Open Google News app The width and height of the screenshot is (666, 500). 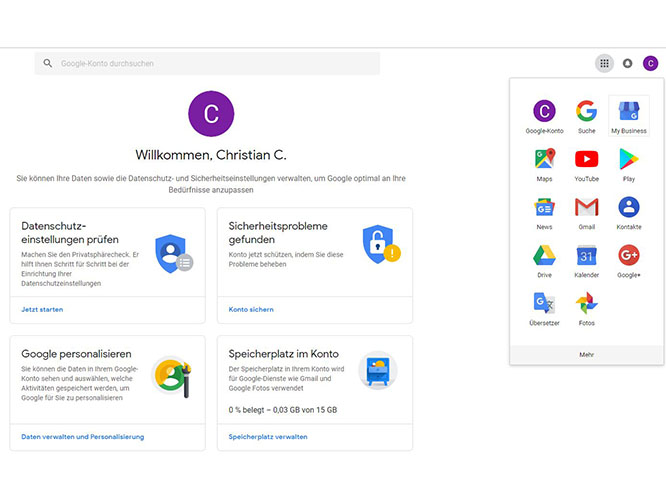tap(544, 212)
